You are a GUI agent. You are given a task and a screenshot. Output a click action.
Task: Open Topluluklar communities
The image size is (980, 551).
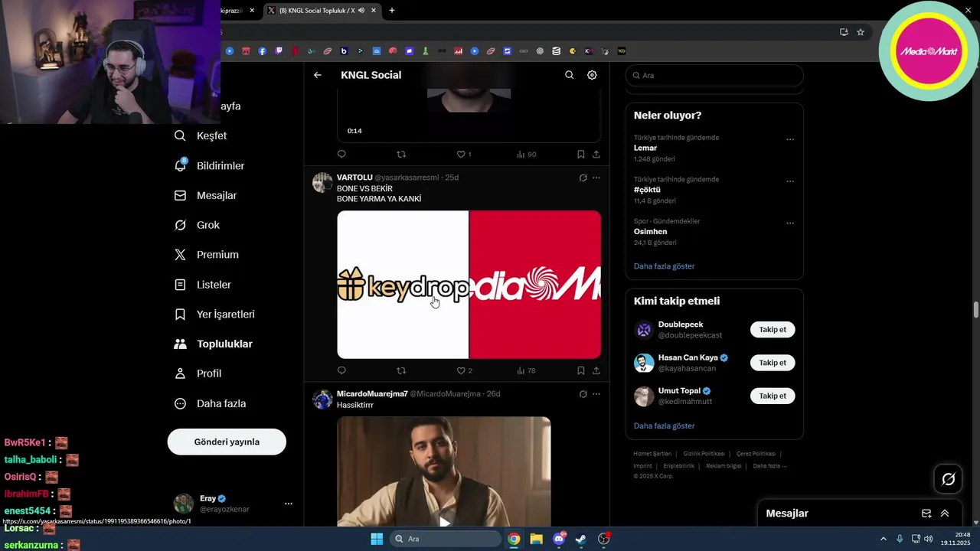(213, 344)
